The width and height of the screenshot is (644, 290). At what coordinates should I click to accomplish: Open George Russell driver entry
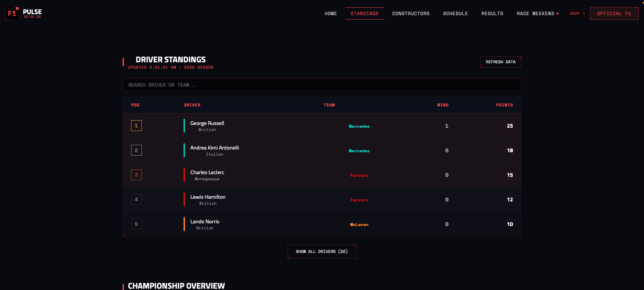[x=207, y=123]
